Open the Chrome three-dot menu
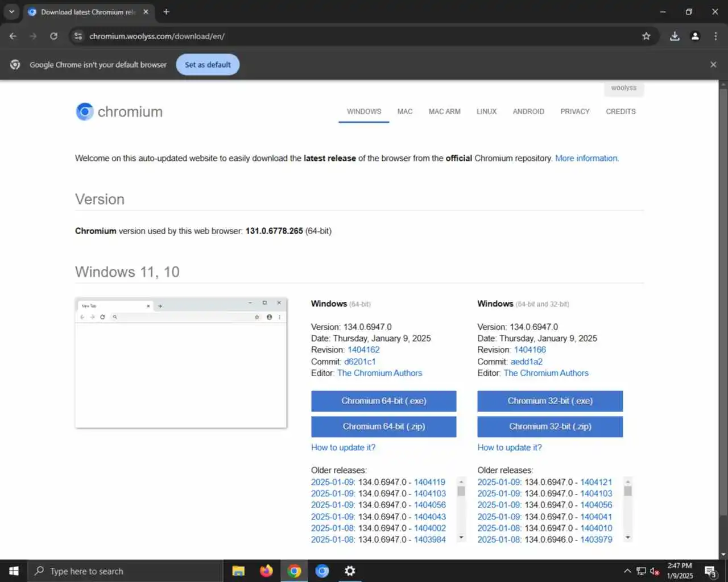This screenshot has height=582, width=728. point(715,36)
